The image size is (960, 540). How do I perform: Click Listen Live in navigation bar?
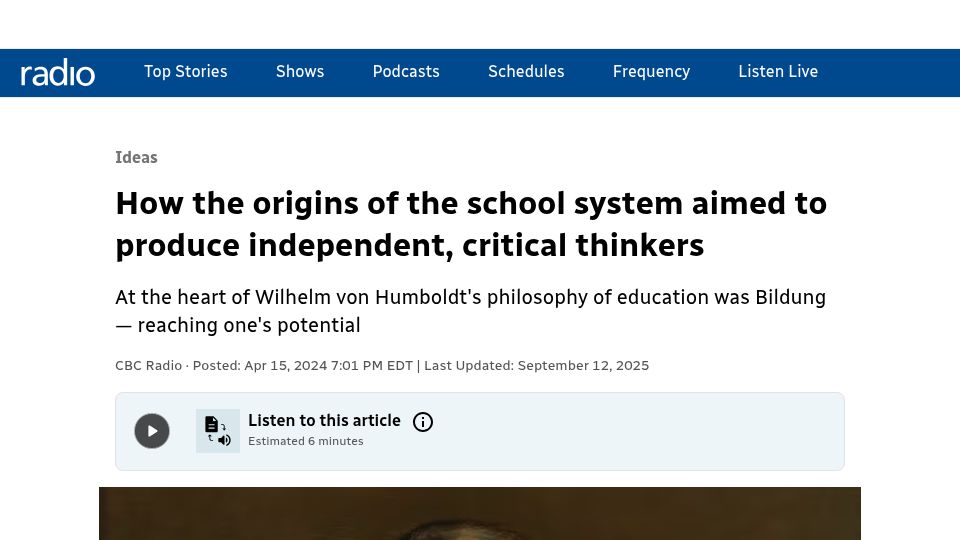(x=778, y=72)
